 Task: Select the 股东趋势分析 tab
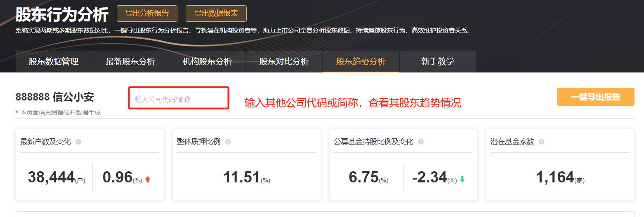pyautogui.click(x=361, y=61)
